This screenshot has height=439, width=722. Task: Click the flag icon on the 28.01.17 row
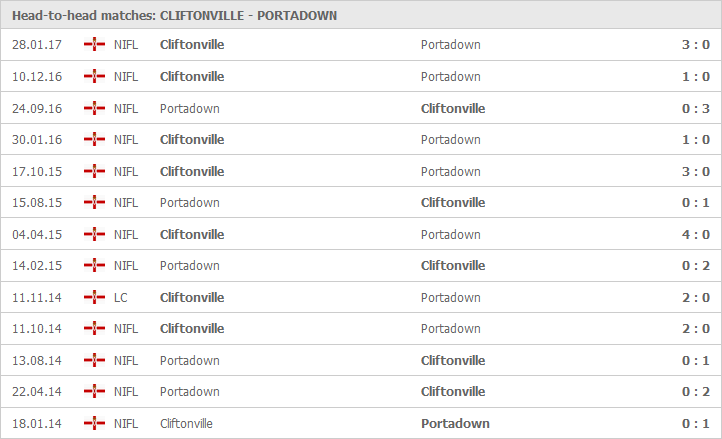coord(94,45)
